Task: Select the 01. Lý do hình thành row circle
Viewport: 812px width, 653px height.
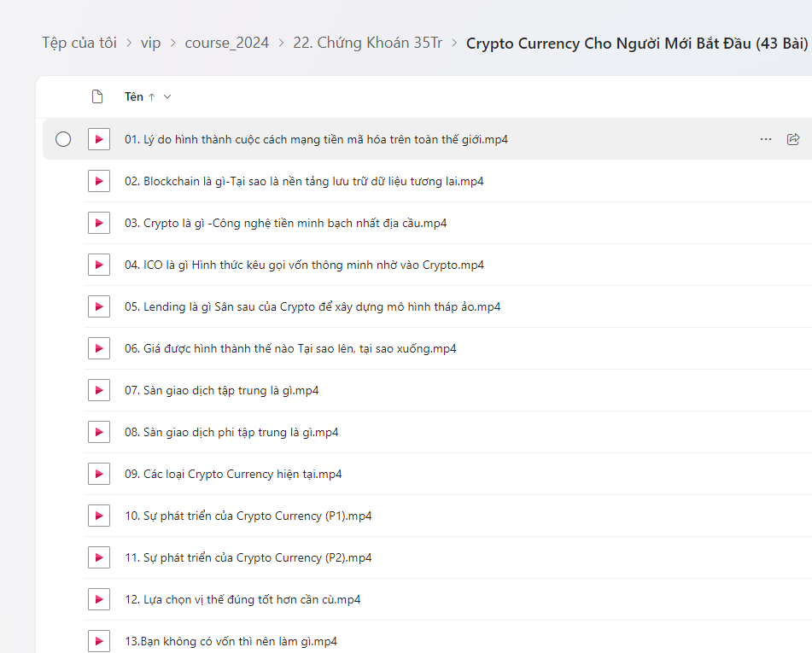Action: coord(63,139)
